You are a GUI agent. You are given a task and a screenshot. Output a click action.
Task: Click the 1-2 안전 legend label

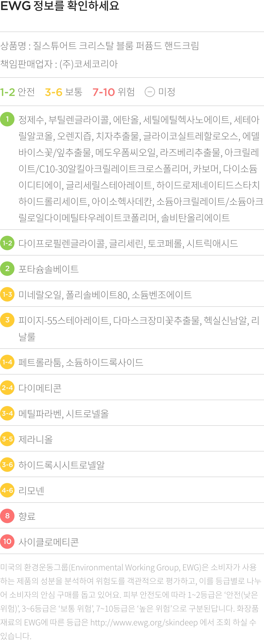(17, 92)
